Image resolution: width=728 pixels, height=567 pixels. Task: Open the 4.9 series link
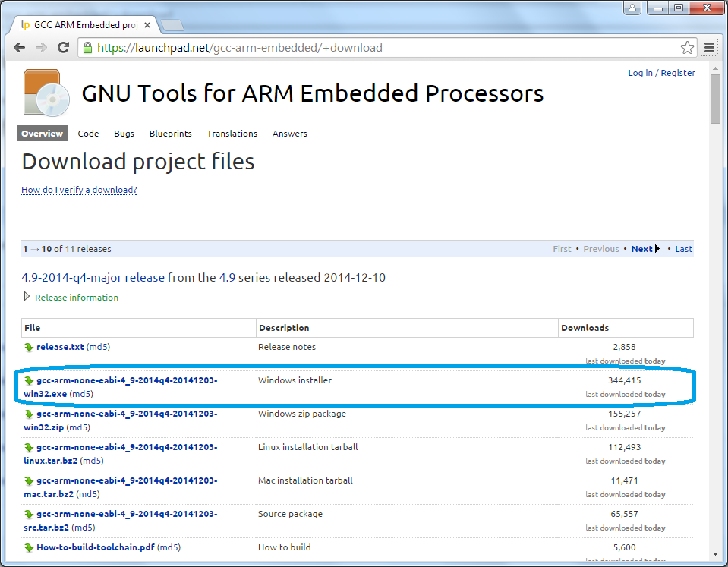[227, 278]
